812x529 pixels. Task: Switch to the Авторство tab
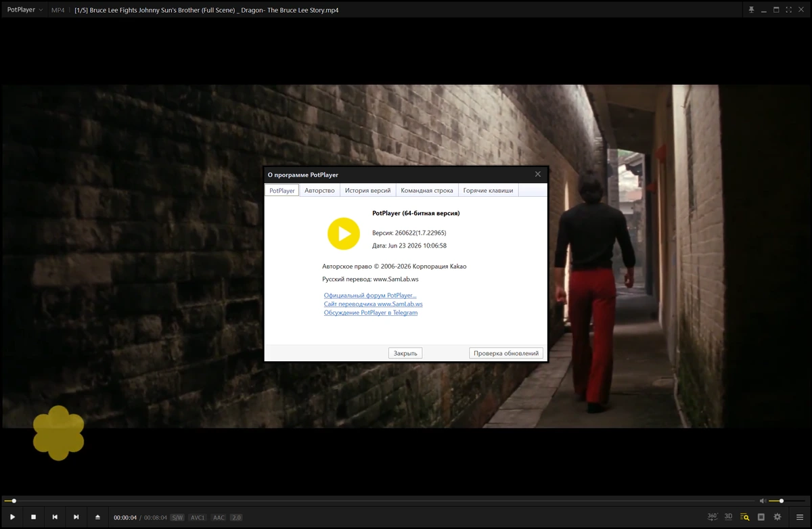tap(319, 191)
